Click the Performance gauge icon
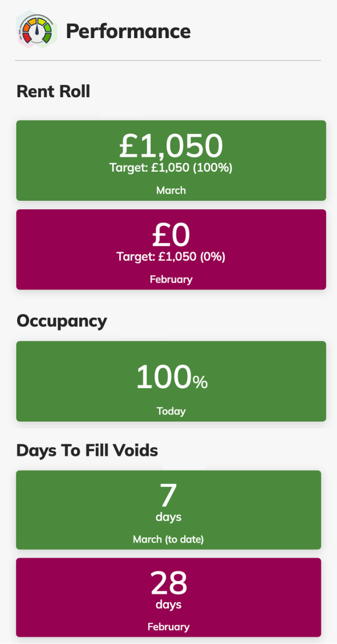This screenshot has height=644, width=337. tap(35, 31)
